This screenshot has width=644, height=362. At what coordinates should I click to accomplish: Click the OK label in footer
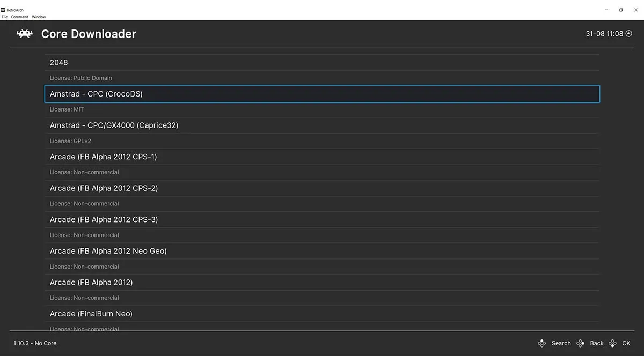point(626,343)
